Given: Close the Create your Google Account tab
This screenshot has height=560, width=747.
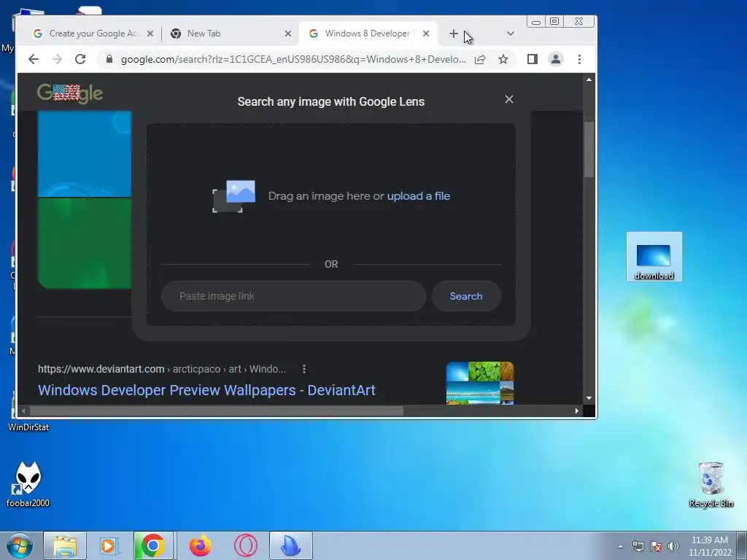Looking at the screenshot, I should click(150, 34).
